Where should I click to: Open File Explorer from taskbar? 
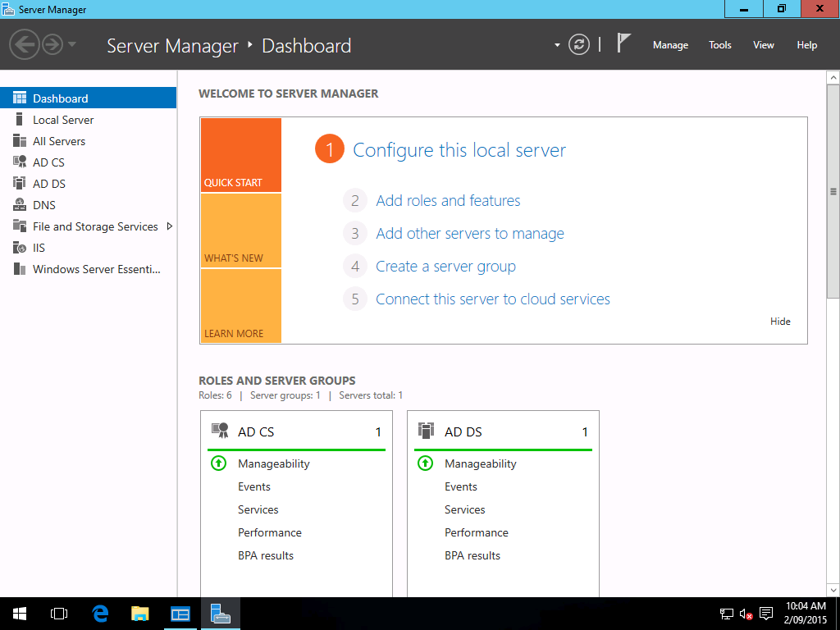pos(140,614)
